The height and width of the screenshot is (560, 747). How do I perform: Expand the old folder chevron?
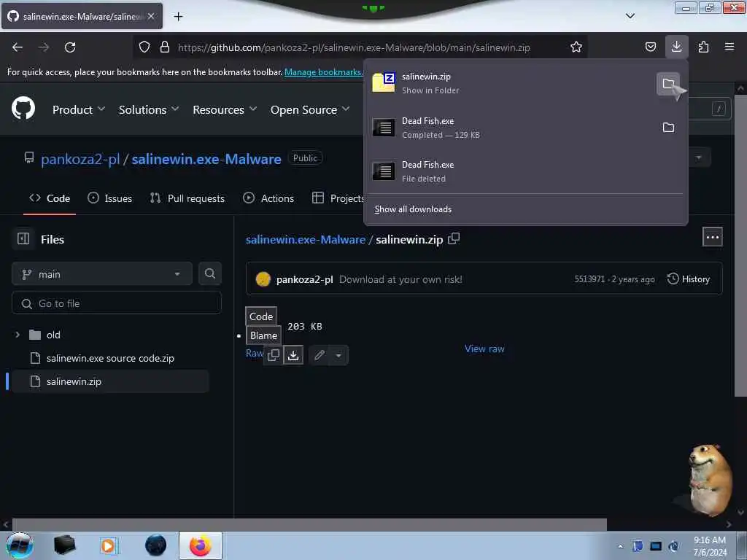[18, 335]
